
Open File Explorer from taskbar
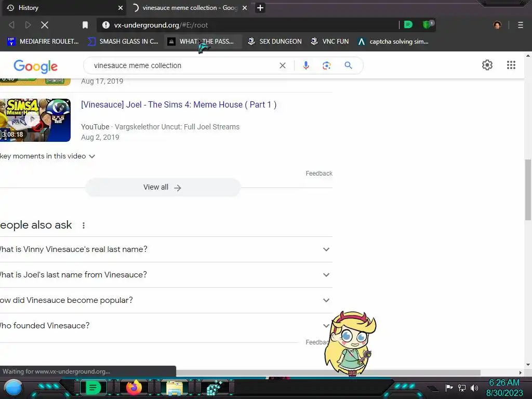(x=175, y=388)
